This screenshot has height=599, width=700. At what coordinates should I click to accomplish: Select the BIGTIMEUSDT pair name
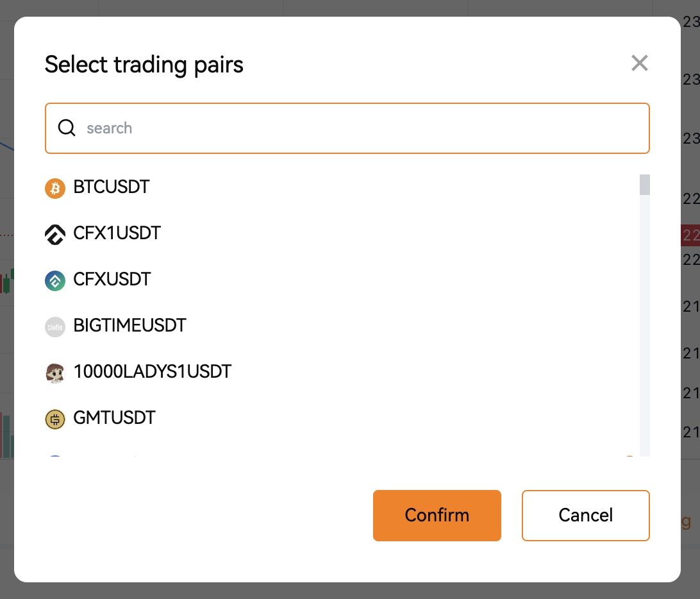(129, 325)
